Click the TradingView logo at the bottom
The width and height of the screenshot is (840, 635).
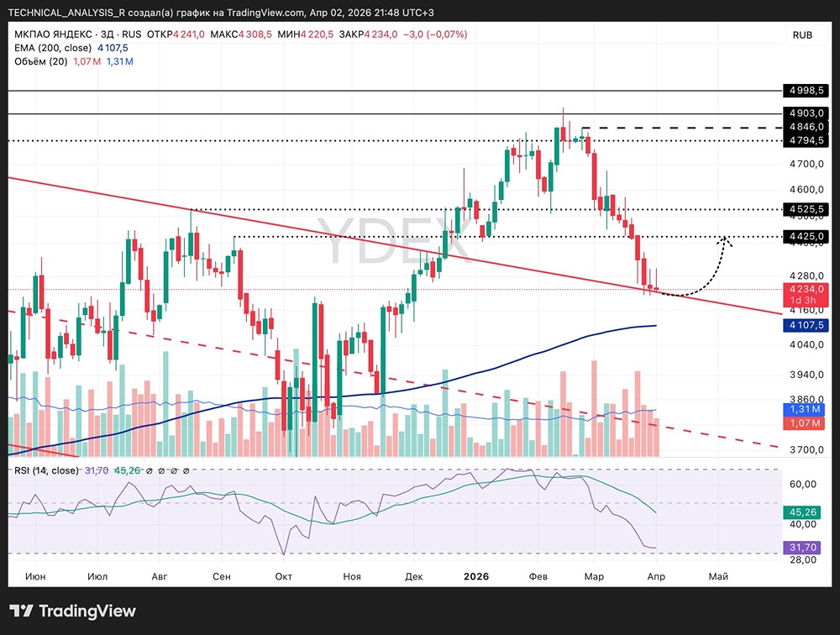(x=73, y=611)
